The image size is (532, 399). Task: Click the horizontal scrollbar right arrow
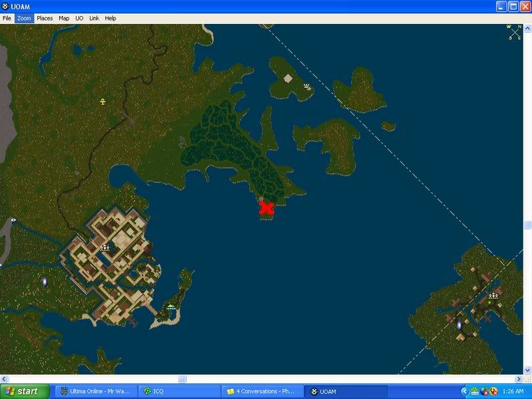pos(519,379)
